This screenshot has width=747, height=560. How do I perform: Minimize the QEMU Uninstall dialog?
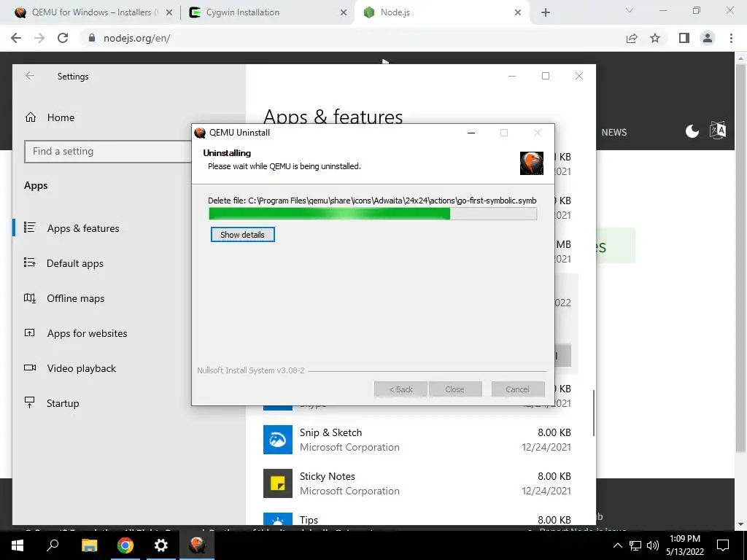coord(471,133)
